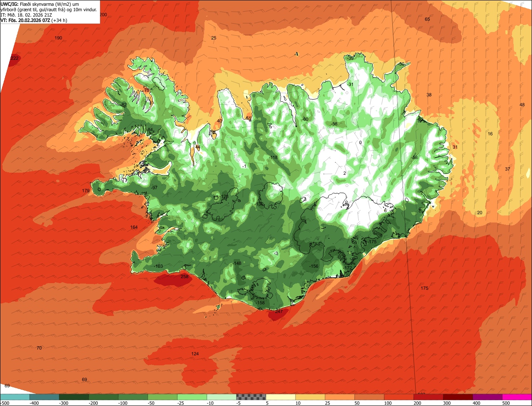Click the checkered -5 to 5 legend swatch

tap(251, 397)
